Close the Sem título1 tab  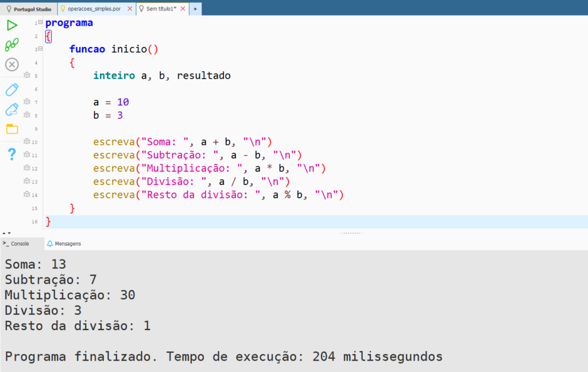pyautogui.click(x=183, y=9)
